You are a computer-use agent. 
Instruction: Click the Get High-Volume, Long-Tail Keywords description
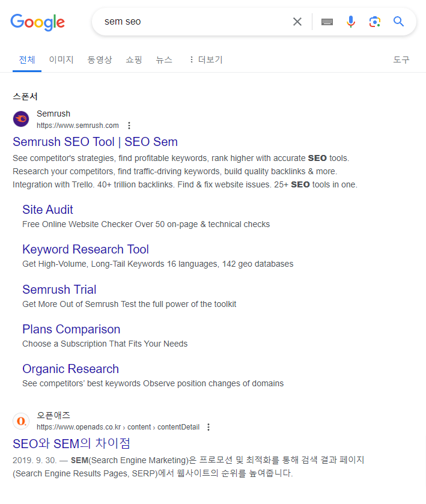tap(158, 264)
